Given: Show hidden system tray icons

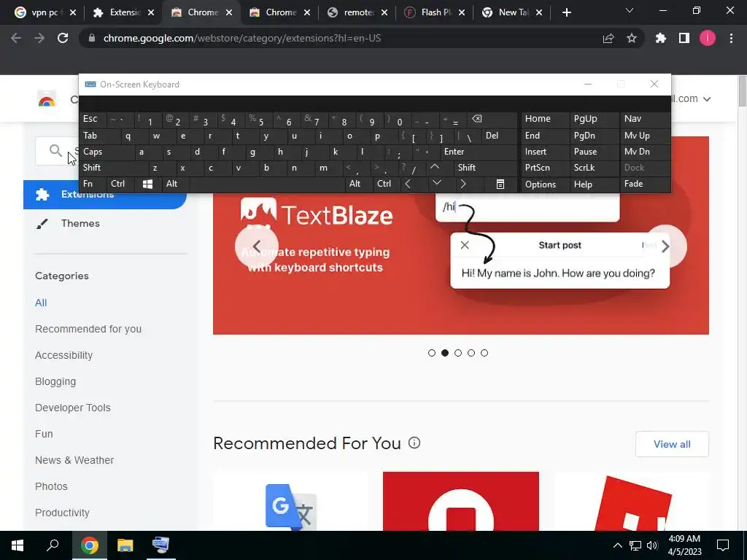Looking at the screenshot, I should 617,545.
